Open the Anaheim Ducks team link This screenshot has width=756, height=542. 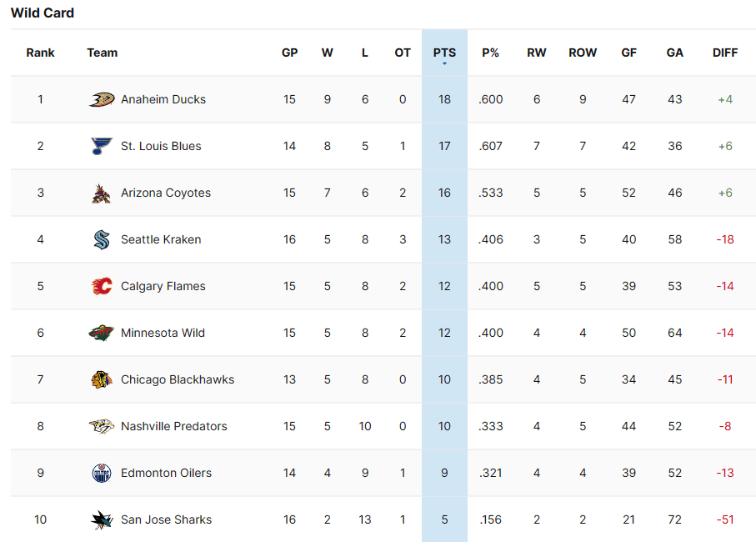pos(163,99)
